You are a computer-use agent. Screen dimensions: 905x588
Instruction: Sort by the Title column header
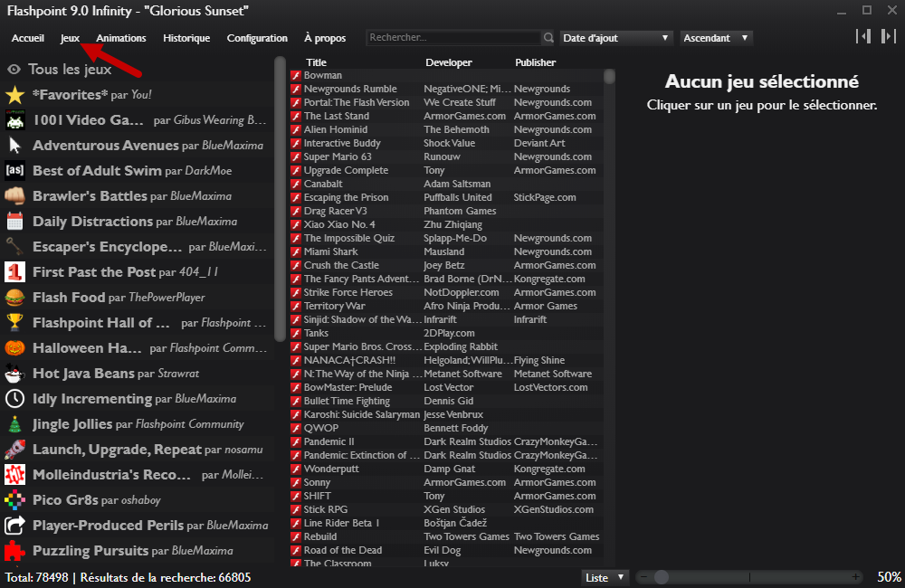pos(316,62)
